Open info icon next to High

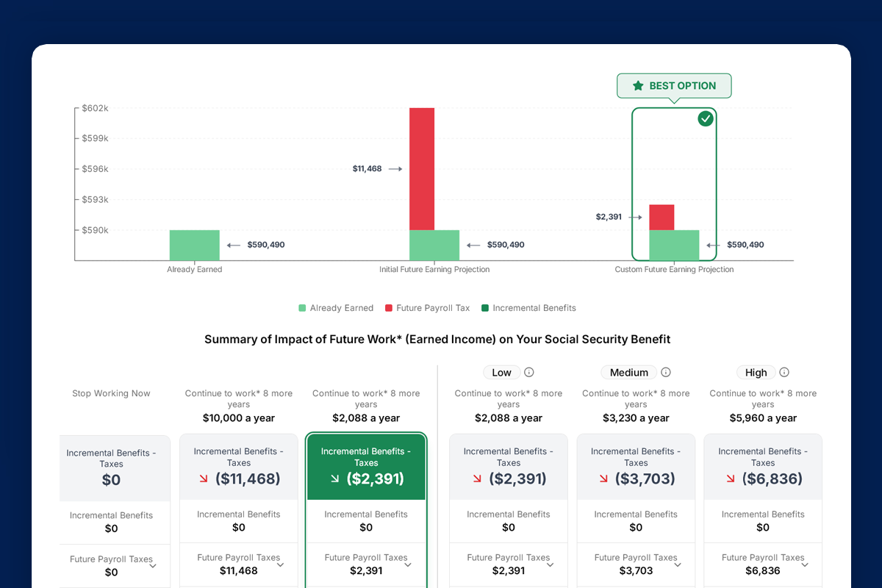pos(784,372)
